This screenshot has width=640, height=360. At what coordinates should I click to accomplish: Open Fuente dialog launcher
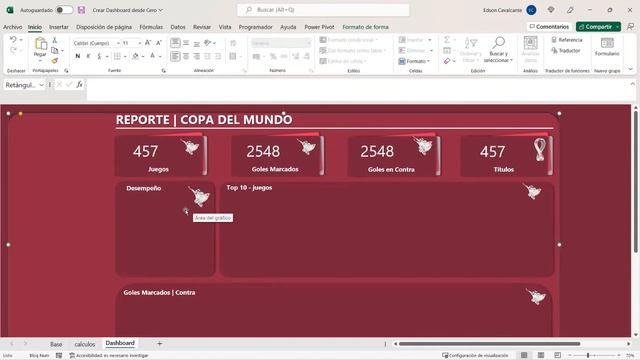tap(164, 71)
